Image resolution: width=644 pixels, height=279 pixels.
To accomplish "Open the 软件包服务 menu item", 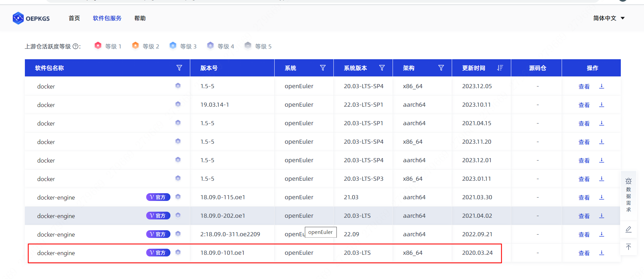I will 107,18.
